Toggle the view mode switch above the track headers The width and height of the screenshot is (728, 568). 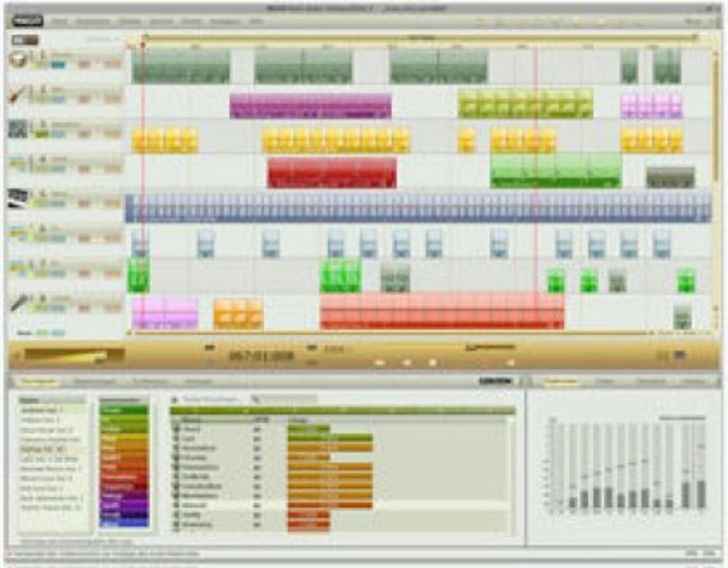[25, 40]
